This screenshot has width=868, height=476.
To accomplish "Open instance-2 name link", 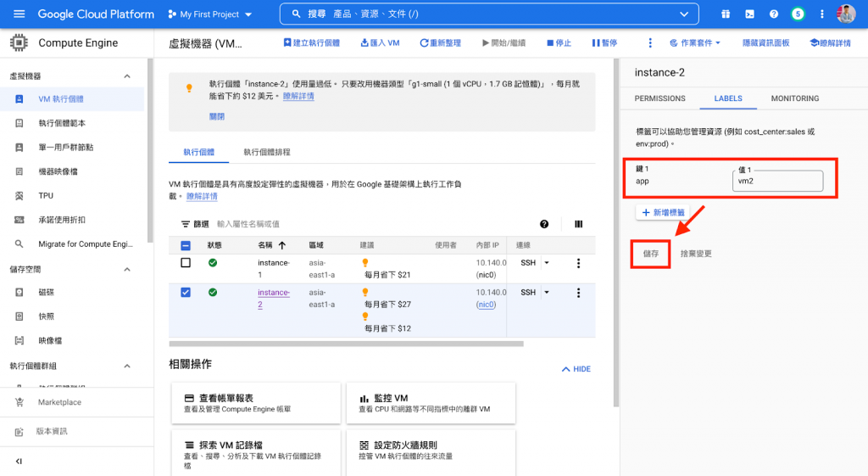I will coord(274,298).
